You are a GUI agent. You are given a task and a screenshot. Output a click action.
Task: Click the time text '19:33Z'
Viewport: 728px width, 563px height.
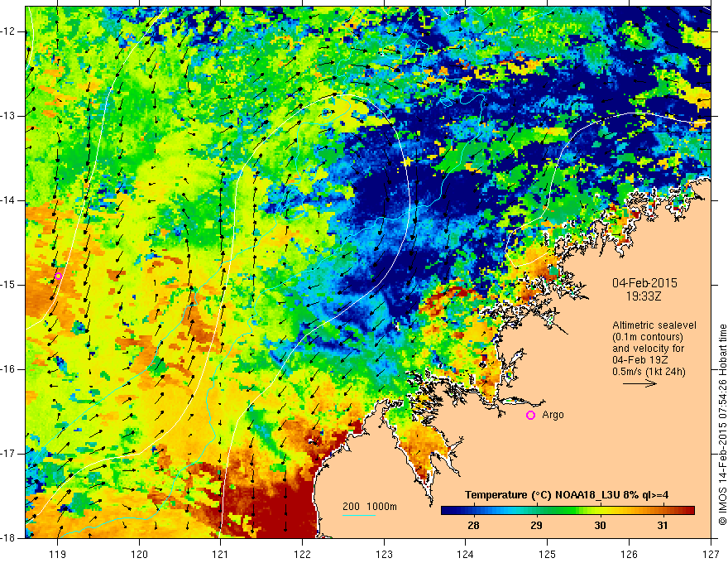644,296
